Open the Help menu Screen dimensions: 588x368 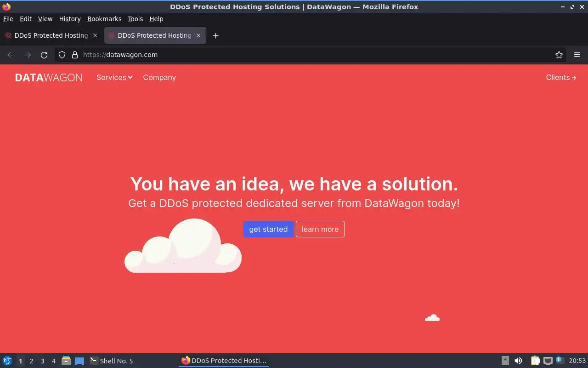pos(156,19)
